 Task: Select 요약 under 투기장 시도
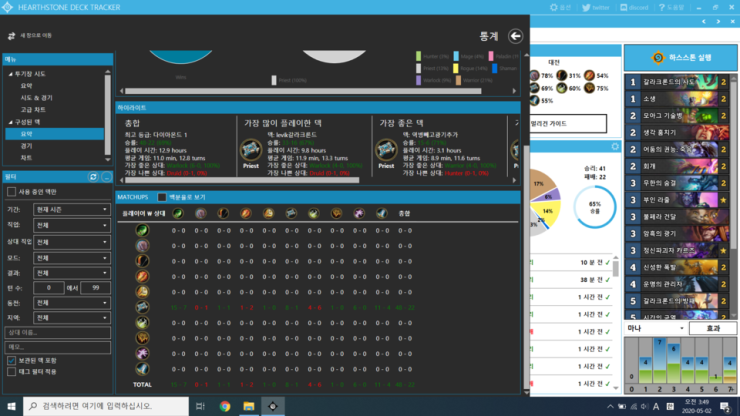[26, 86]
